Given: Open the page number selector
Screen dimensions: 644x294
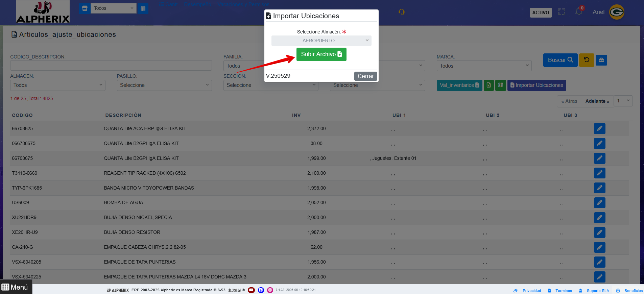Looking at the screenshot, I should 623,101.
